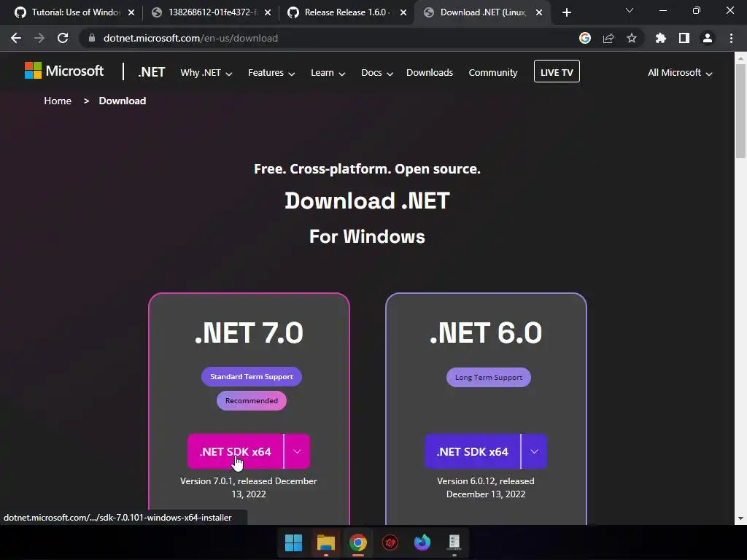Click the Standard Term Support badge
This screenshot has height=560, width=747.
coord(252,377)
